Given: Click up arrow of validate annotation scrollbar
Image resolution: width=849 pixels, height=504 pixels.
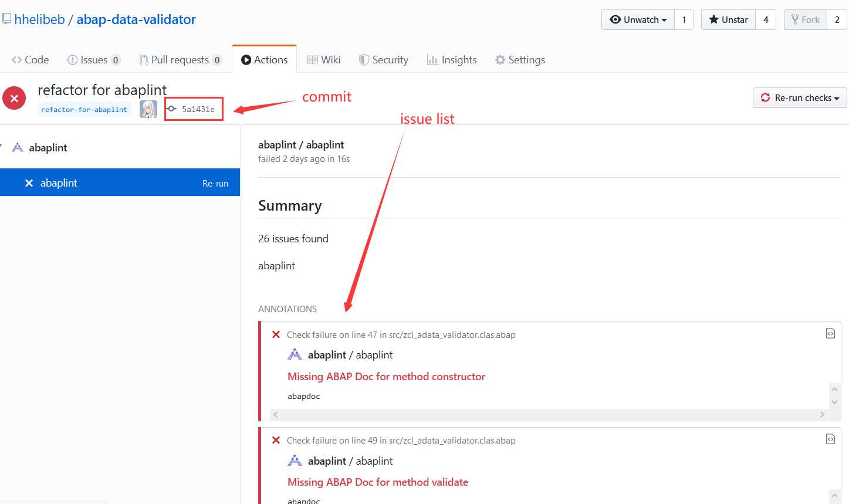Looking at the screenshot, I should [x=834, y=495].
